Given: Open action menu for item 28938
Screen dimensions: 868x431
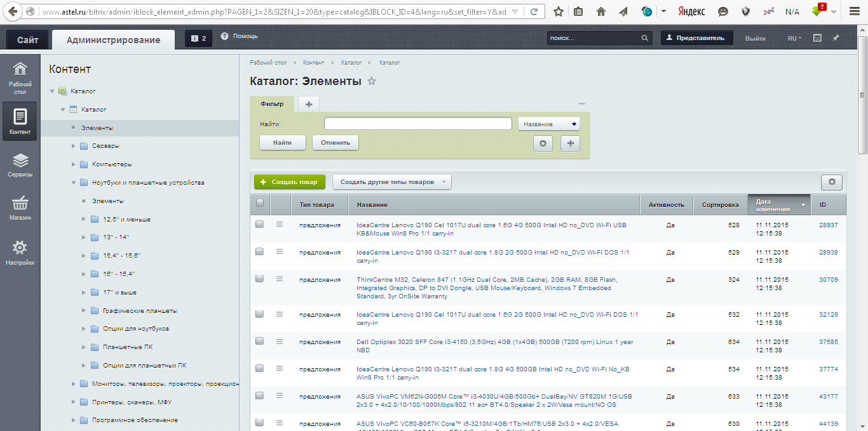Looking at the screenshot, I should click(279, 251).
